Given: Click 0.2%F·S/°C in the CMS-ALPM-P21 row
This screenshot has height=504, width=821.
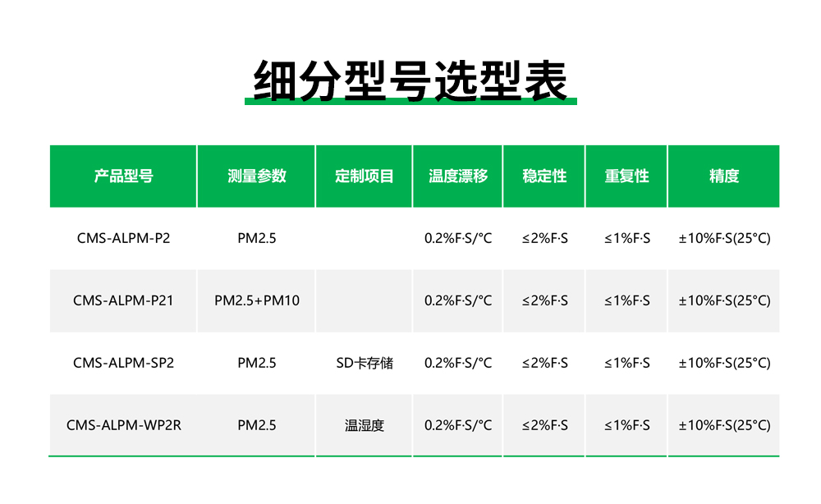Looking at the screenshot, I should [457, 300].
